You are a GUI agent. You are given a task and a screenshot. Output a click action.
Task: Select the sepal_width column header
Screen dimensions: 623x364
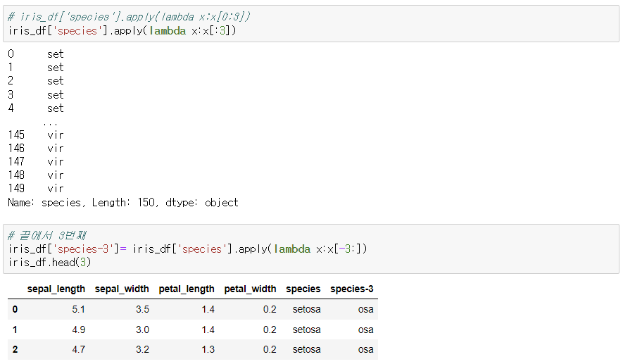click(x=122, y=289)
